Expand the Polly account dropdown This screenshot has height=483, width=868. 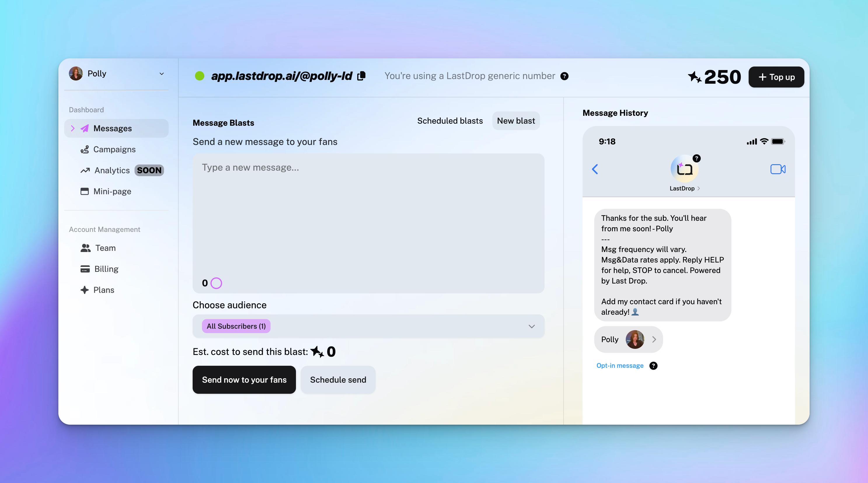161,74
